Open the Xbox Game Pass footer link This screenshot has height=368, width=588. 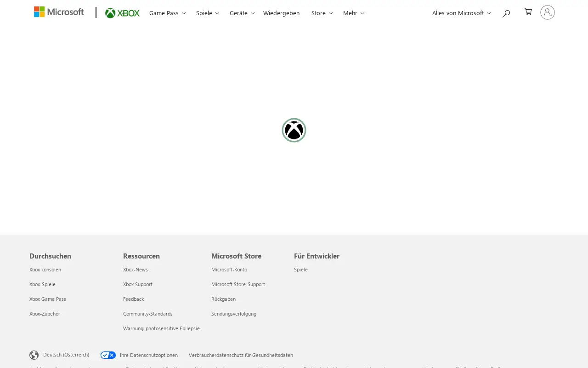coord(48,299)
